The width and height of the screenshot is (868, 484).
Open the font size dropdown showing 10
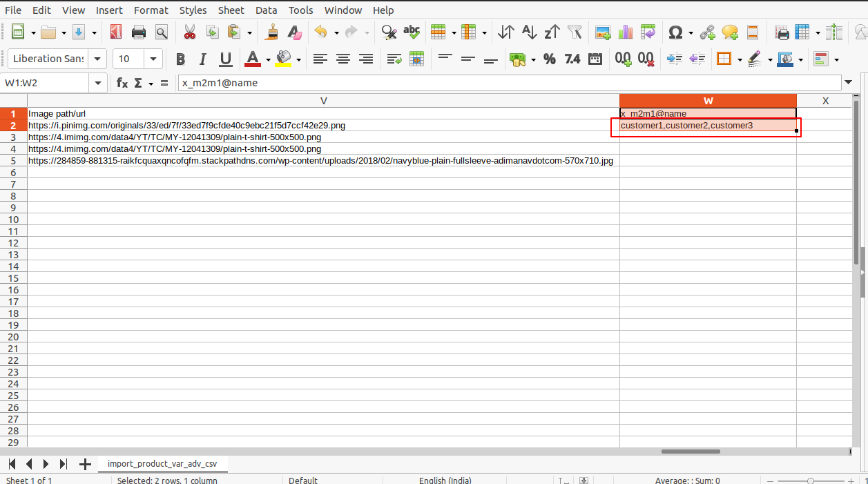pos(153,59)
